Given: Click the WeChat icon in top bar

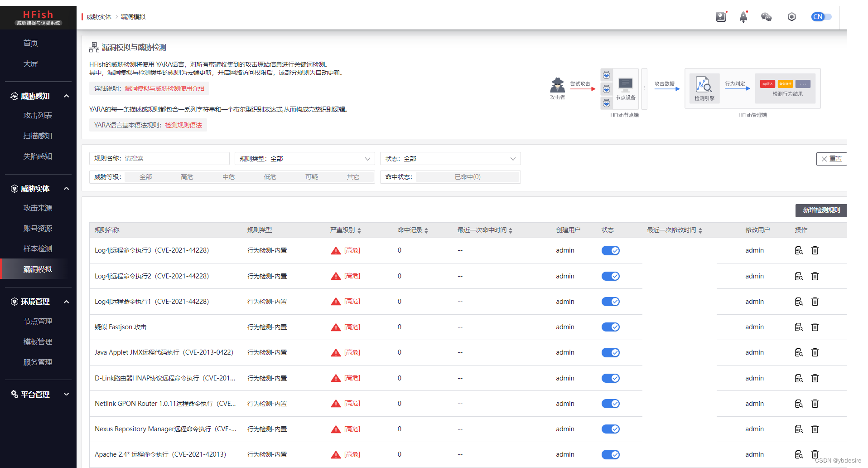Looking at the screenshot, I should click(x=766, y=17).
